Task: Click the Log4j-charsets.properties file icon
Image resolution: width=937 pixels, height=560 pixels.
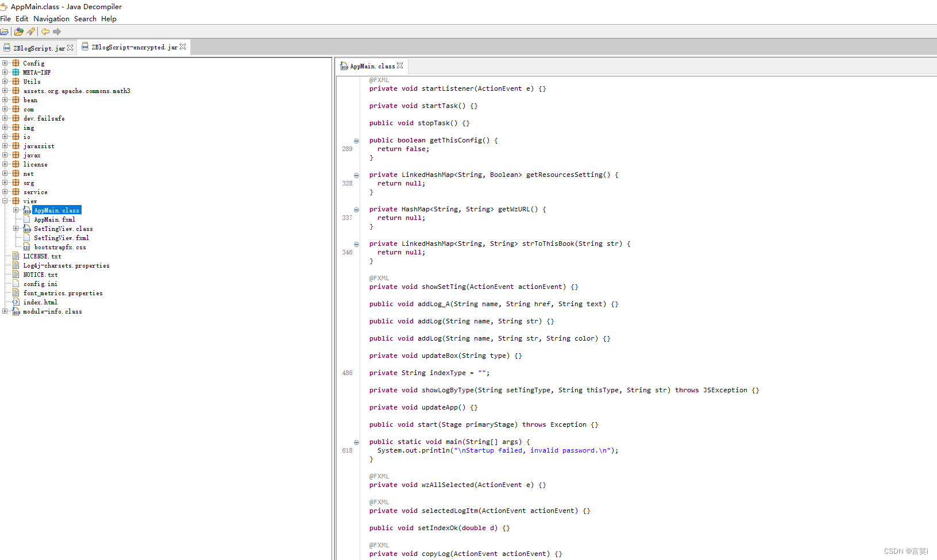Action: click(16, 265)
